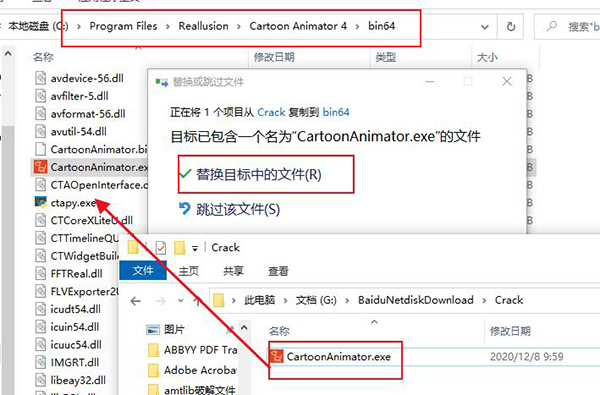
Task: Click the refresh icon beside address bar
Action: (510, 27)
